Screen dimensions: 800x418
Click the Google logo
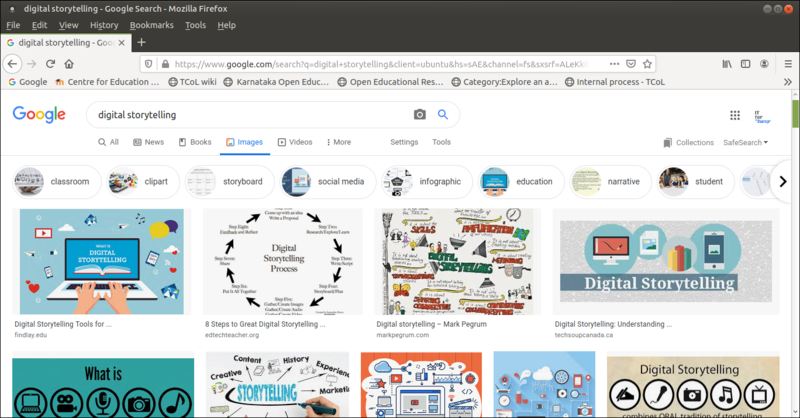(39, 114)
